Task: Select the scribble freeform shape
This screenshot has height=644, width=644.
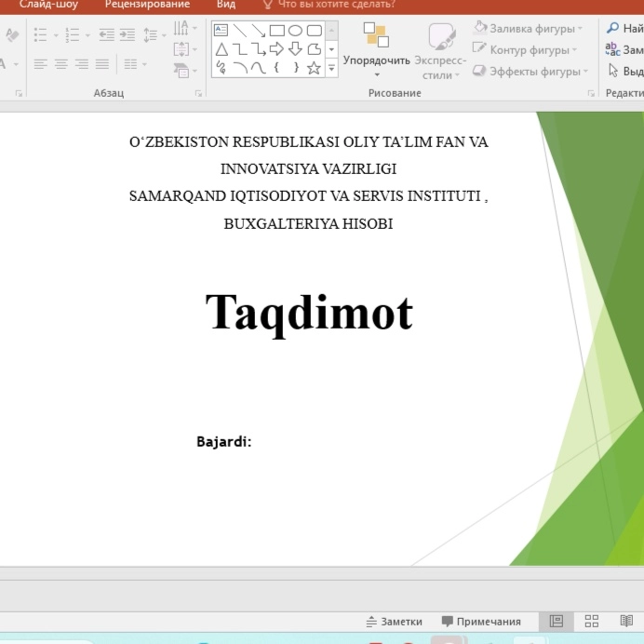Action: coord(221,67)
